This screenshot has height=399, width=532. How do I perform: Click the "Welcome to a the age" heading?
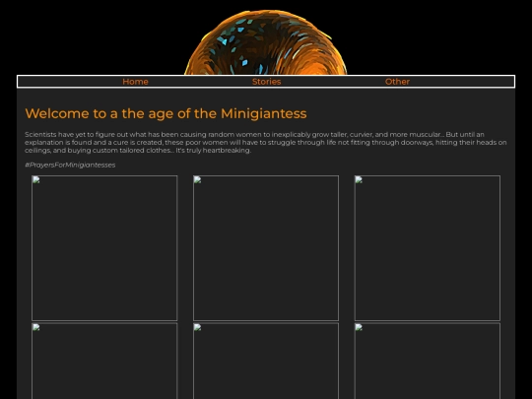tap(166, 113)
